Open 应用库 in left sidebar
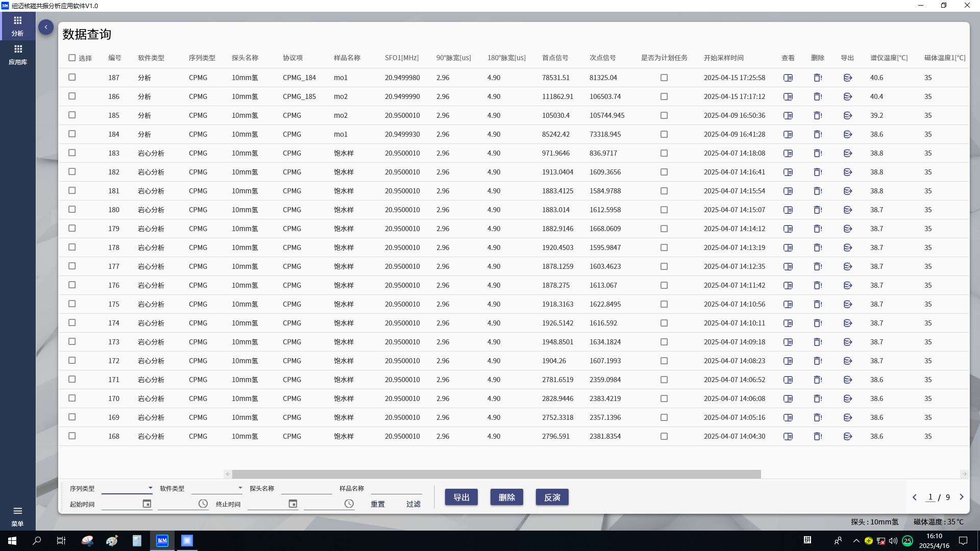 18,54
